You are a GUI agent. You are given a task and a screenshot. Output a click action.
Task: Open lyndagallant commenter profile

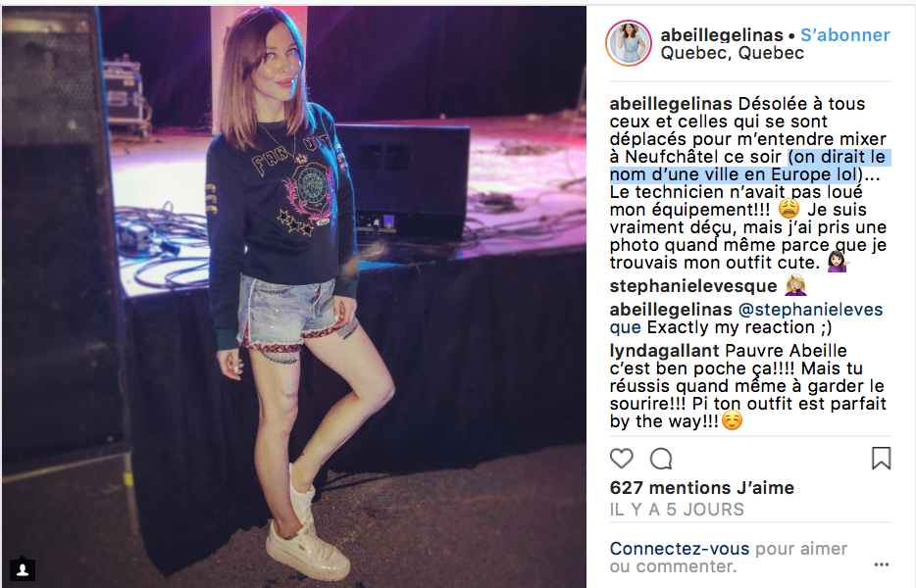point(664,351)
